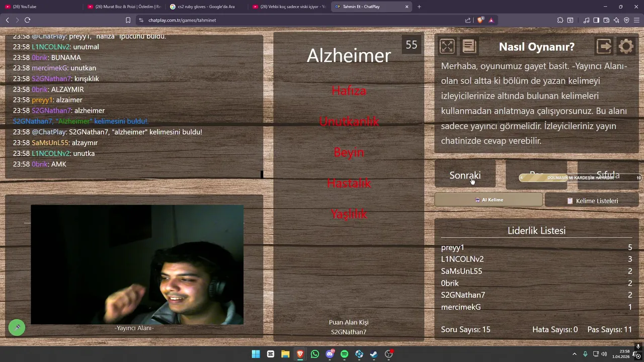This screenshot has height=362, width=644.
Task: Close the Tahmin Et - ChatPlay tab
Action: coord(407,7)
